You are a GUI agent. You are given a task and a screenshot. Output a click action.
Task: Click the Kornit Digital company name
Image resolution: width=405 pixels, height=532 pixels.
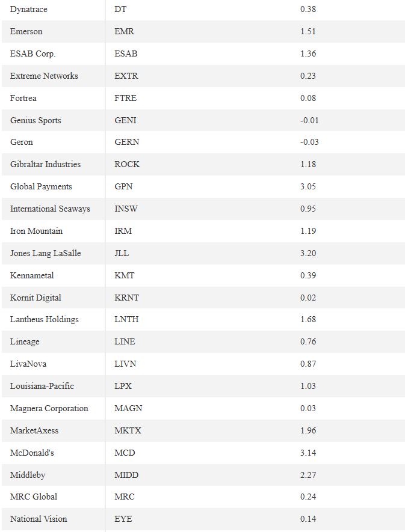(36, 298)
